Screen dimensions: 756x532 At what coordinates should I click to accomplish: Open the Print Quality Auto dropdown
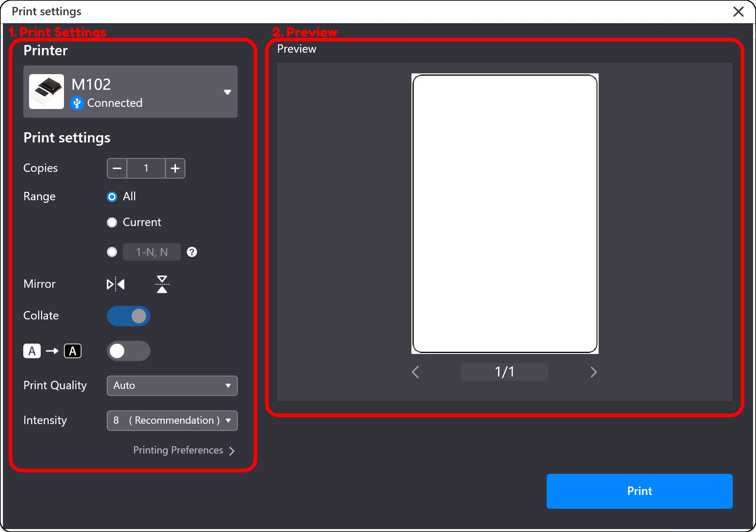(x=172, y=386)
